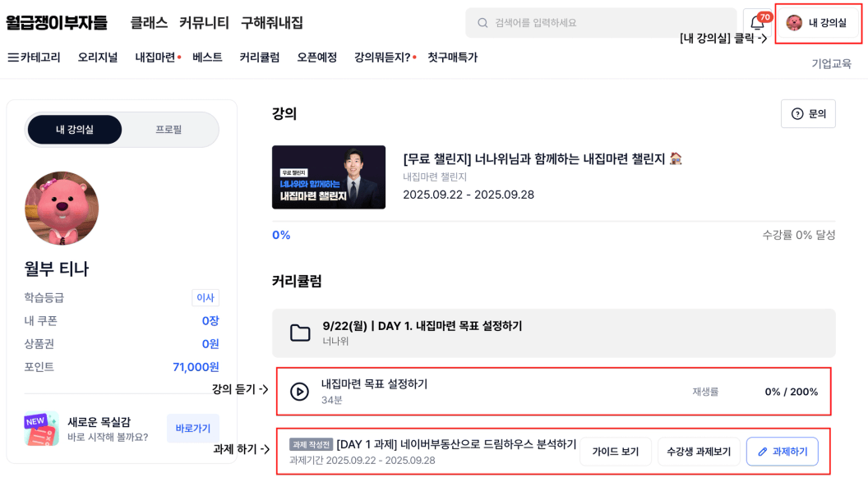Click the play icon for 내집마련 목표 설정하기
Viewport: 868px width, 482px height.
299,392
